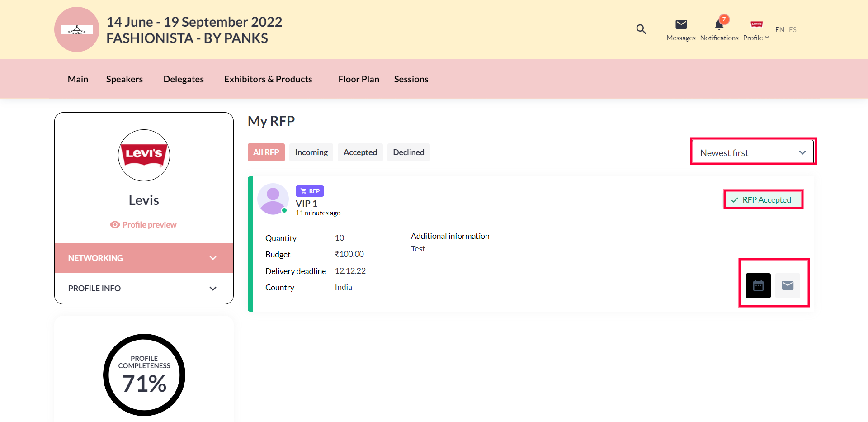
Task: Open Messages envelope icon in header
Action: tap(681, 25)
